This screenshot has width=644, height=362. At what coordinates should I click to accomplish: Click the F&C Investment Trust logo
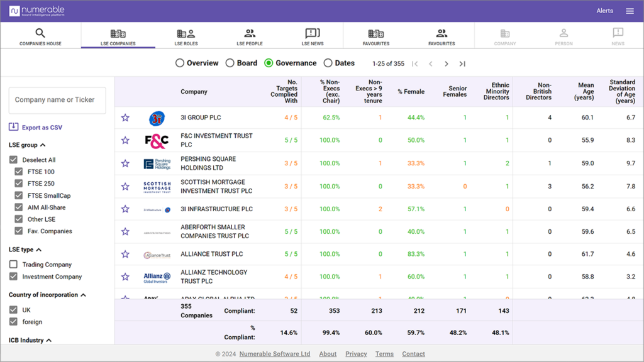tap(157, 141)
